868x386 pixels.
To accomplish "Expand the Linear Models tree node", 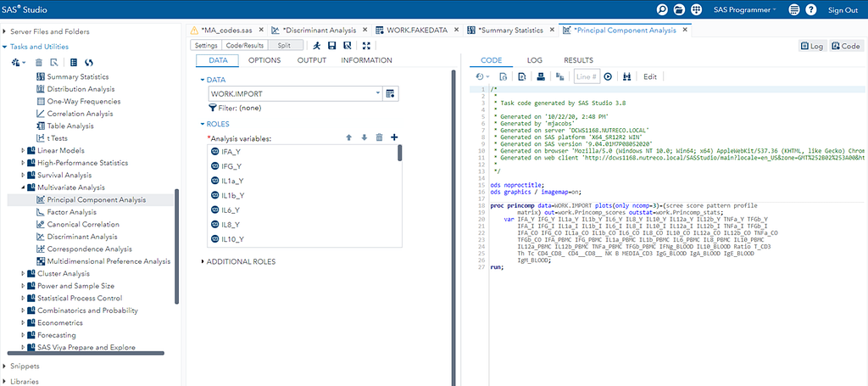I will 24,151.
